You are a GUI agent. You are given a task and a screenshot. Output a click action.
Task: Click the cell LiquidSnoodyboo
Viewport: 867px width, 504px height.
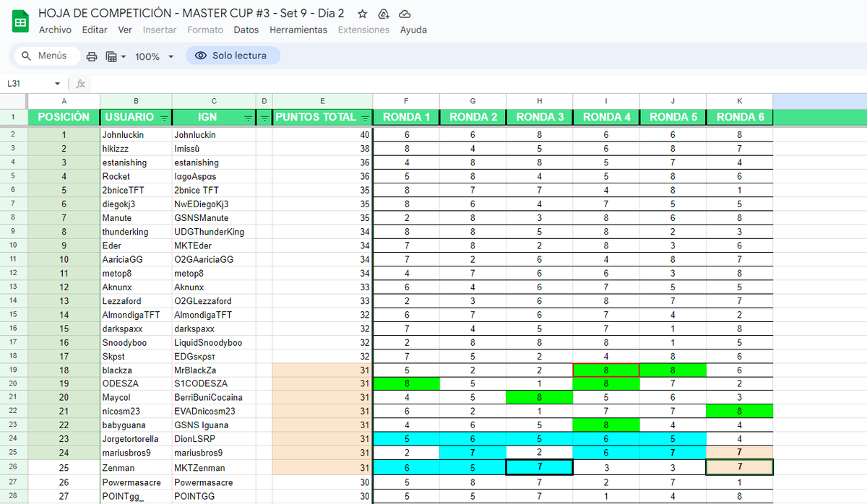[x=214, y=343]
